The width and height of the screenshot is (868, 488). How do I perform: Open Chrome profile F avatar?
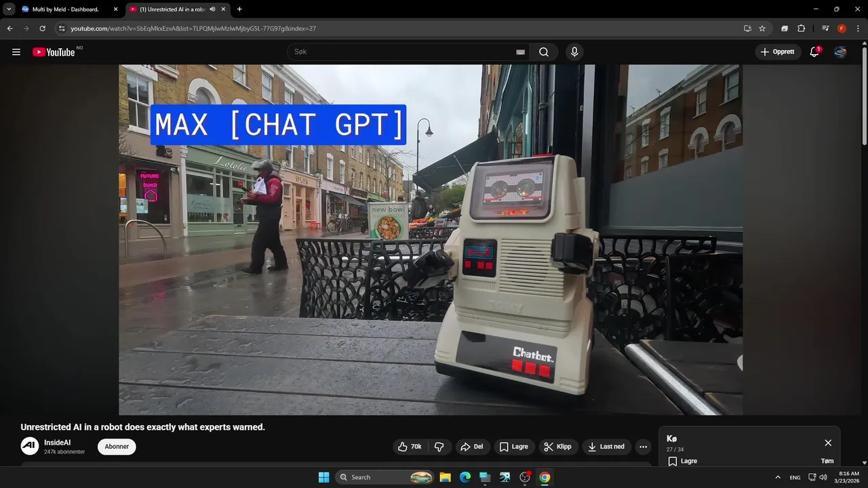click(x=842, y=28)
